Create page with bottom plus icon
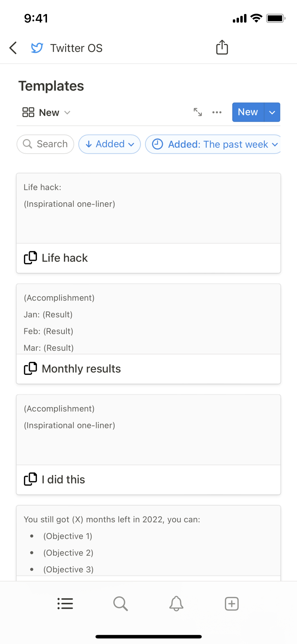Image resolution: width=297 pixels, height=644 pixels. 232,604
